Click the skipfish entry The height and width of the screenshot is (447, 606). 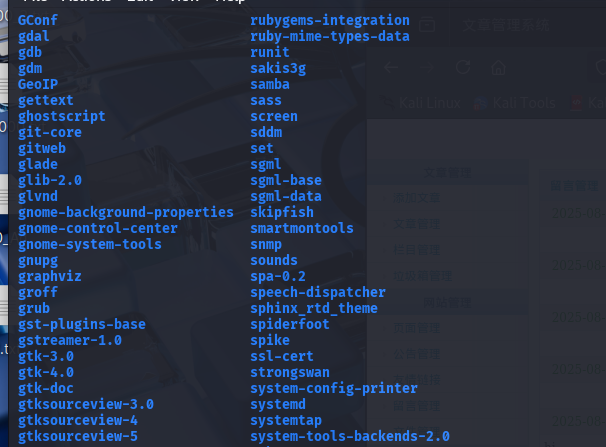[282, 212]
